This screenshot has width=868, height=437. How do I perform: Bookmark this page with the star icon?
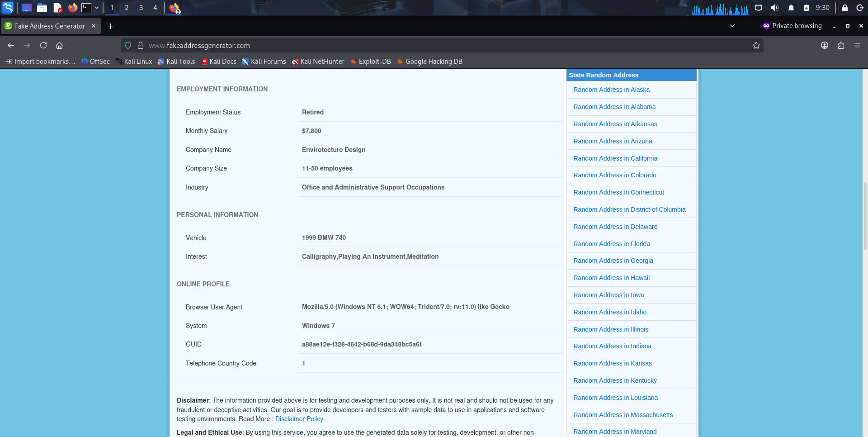coord(756,45)
